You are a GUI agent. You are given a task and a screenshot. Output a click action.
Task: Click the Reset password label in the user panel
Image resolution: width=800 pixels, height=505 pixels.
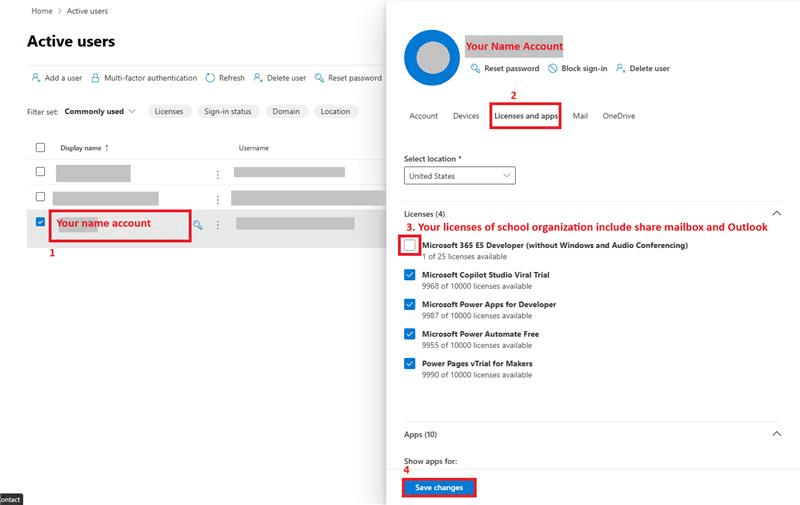tap(512, 68)
